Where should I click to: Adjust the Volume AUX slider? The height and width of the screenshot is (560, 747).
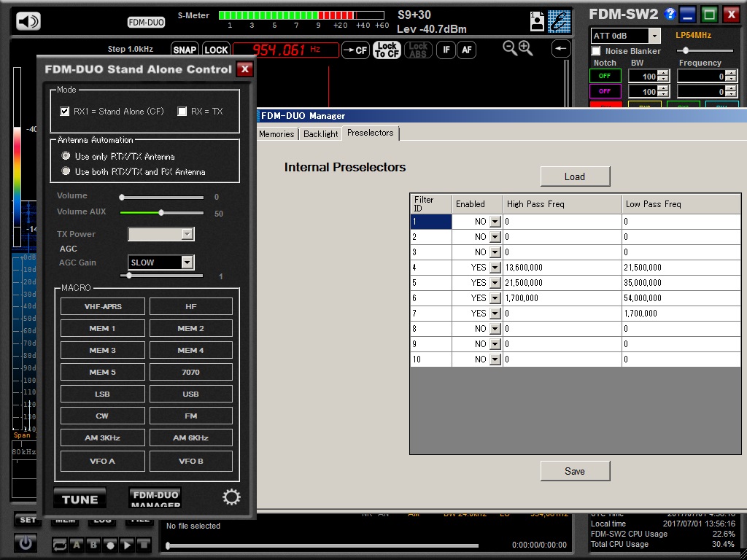tap(161, 212)
